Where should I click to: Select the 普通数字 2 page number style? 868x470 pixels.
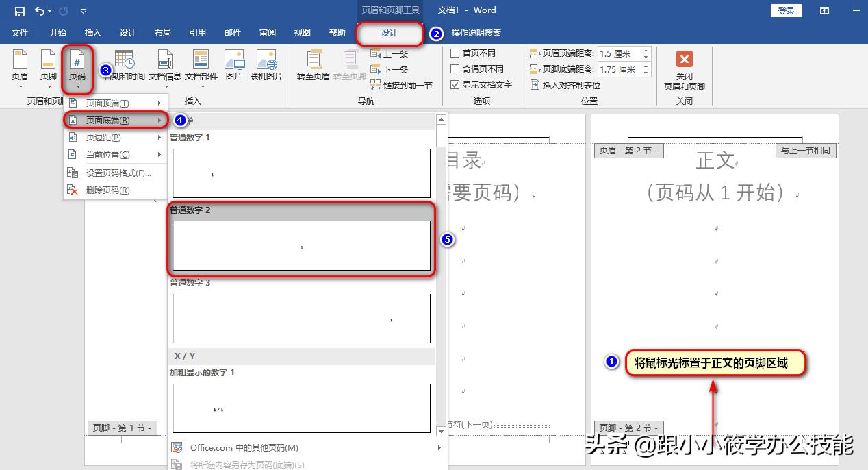[301, 243]
